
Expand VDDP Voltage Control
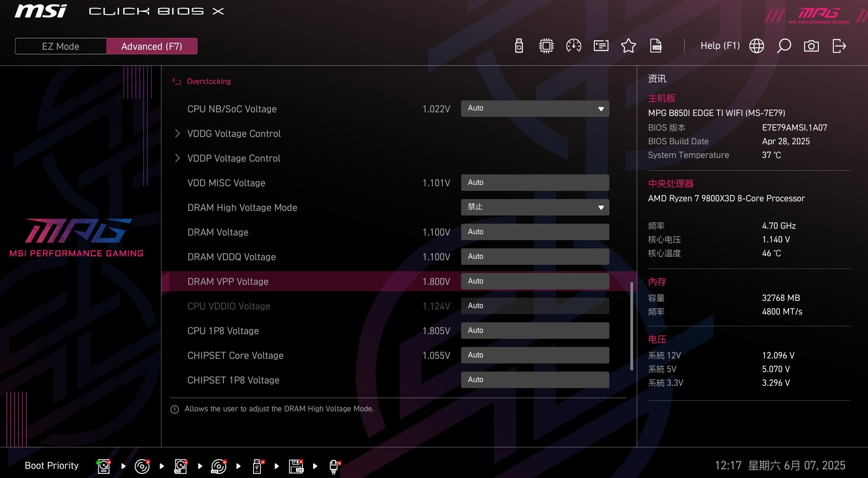234,158
